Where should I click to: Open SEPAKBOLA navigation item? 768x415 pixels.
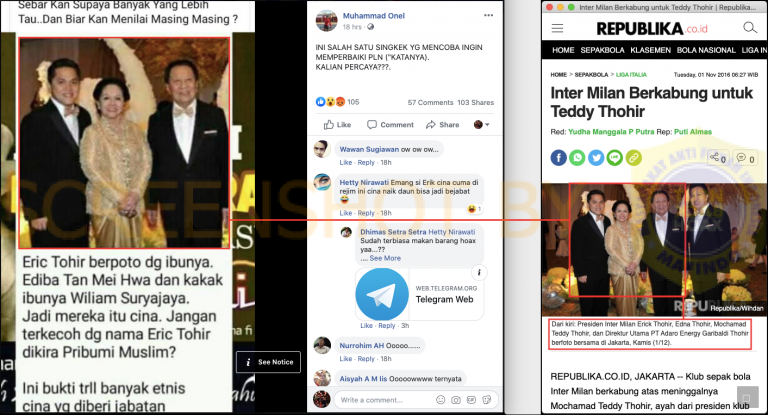point(602,50)
